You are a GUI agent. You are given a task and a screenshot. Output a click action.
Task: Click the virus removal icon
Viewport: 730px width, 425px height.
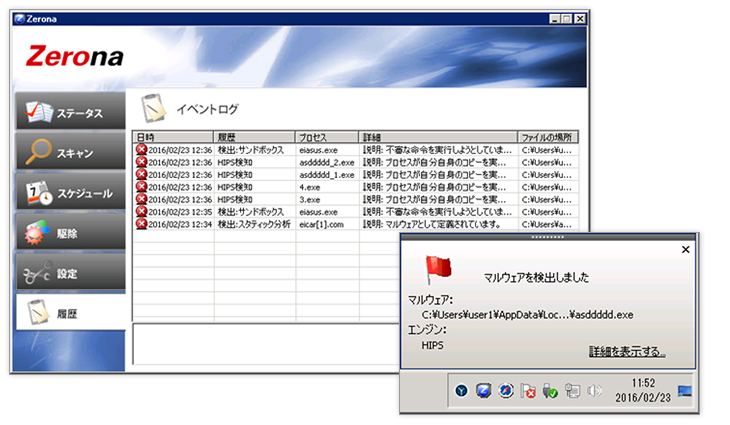[37, 232]
